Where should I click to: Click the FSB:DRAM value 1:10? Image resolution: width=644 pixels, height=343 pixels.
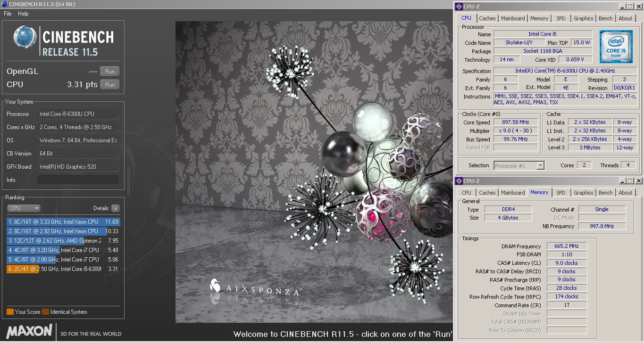coord(567,254)
